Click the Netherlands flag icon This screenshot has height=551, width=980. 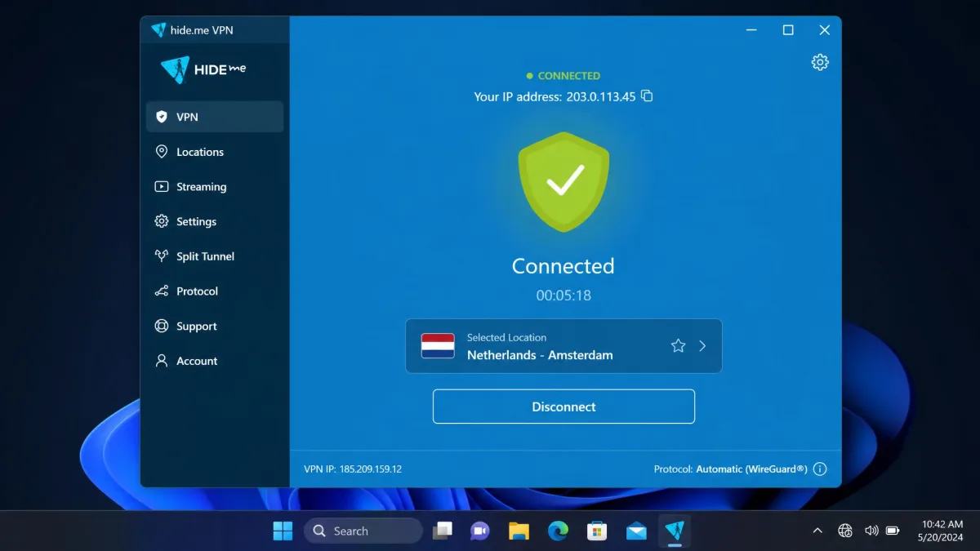coord(438,346)
